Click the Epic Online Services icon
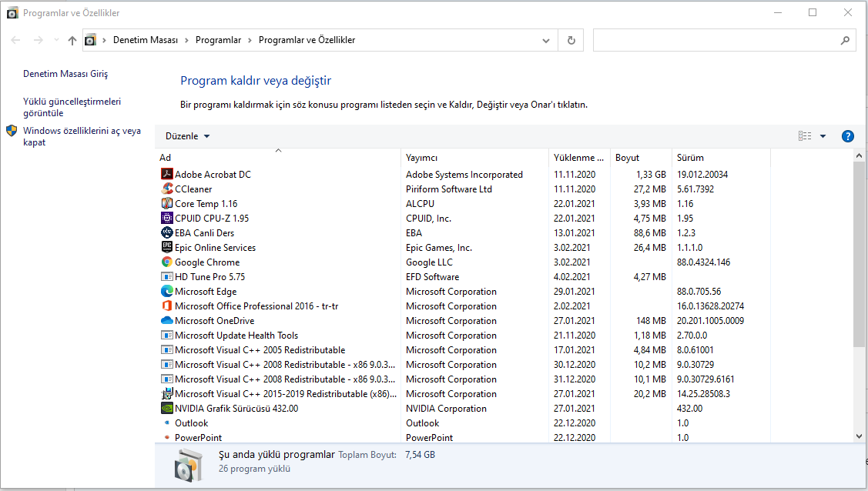This screenshot has height=491, width=868. (x=166, y=248)
